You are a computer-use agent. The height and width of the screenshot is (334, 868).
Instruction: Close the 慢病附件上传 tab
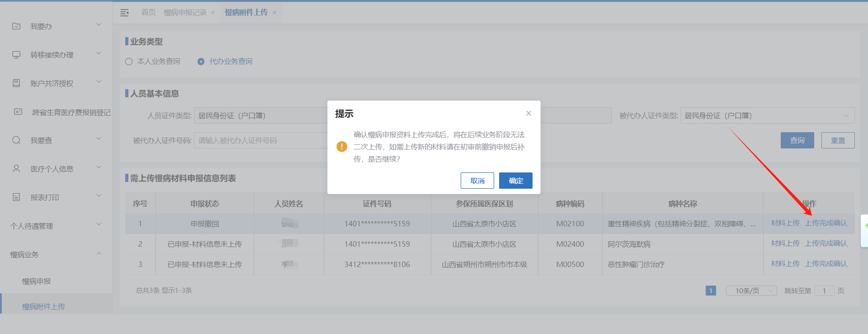pyautogui.click(x=274, y=13)
